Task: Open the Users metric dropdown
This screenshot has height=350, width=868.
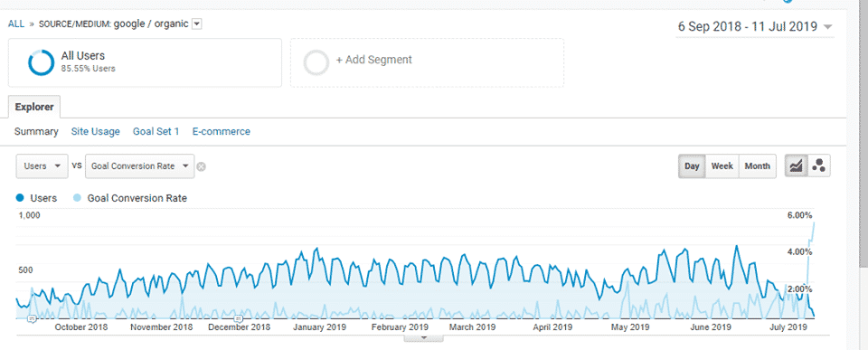Action: coord(42,166)
